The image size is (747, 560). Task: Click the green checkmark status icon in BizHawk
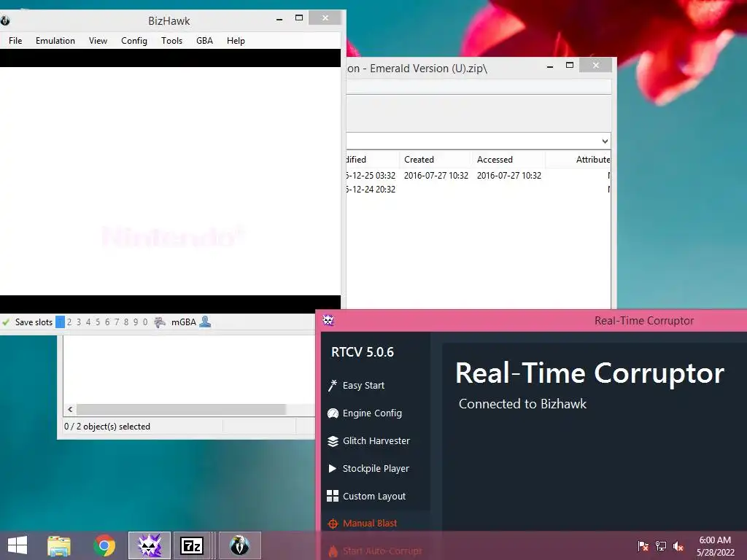(6, 322)
